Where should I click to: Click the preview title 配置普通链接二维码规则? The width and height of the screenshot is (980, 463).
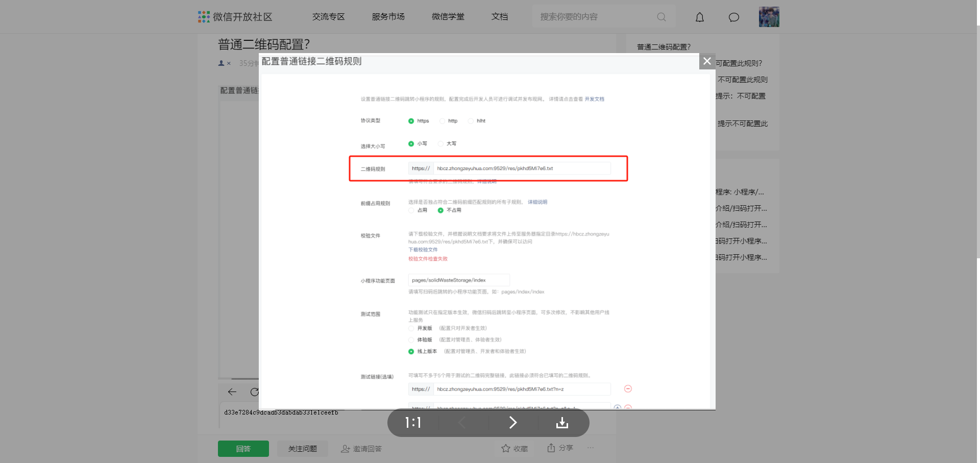tap(312, 61)
